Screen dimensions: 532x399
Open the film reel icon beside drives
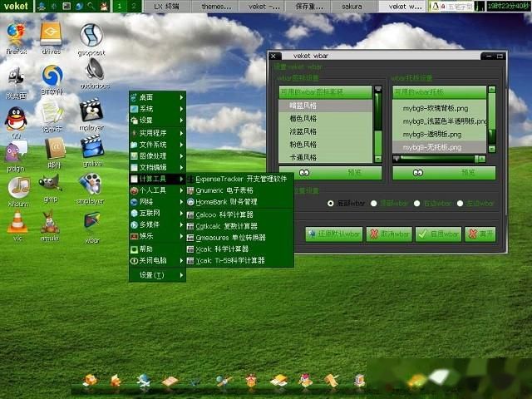(x=91, y=35)
